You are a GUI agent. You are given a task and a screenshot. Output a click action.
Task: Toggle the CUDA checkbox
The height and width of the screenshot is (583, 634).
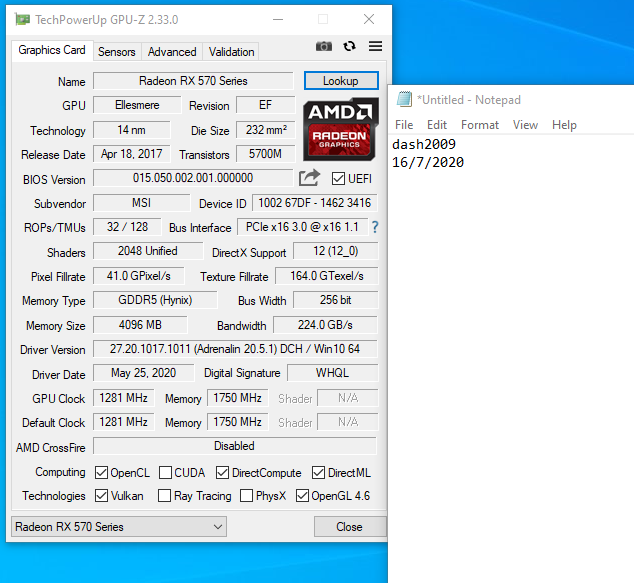coord(165,472)
